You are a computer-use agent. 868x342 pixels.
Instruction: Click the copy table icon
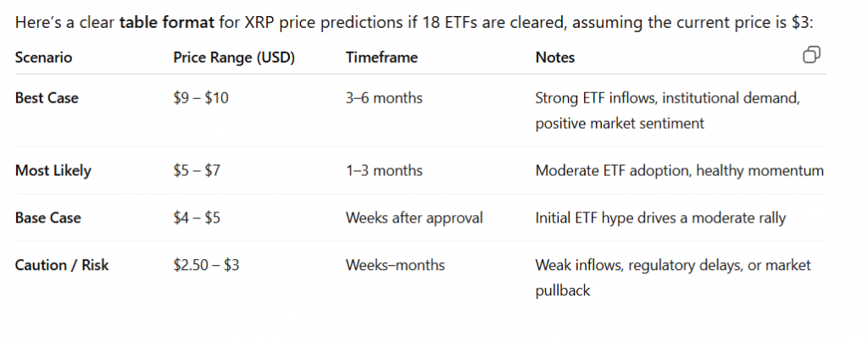click(x=810, y=56)
